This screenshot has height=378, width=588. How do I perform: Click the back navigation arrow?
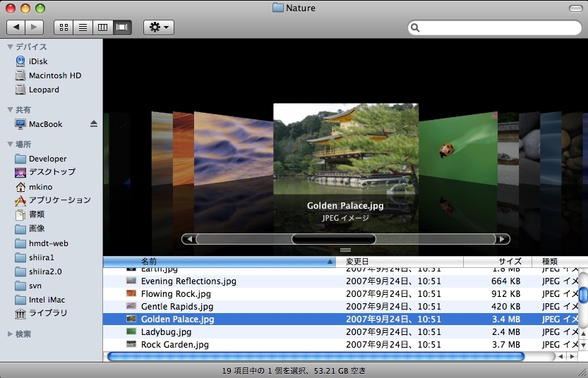point(16,28)
